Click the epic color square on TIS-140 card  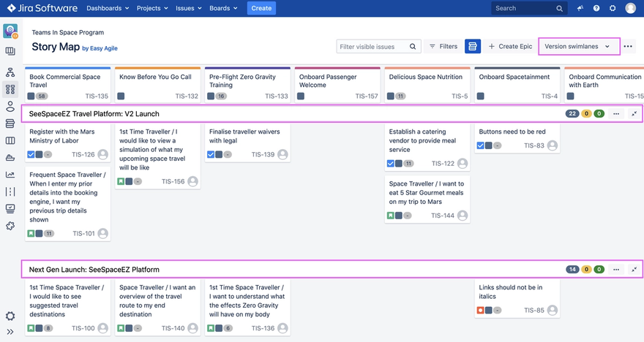(129, 328)
